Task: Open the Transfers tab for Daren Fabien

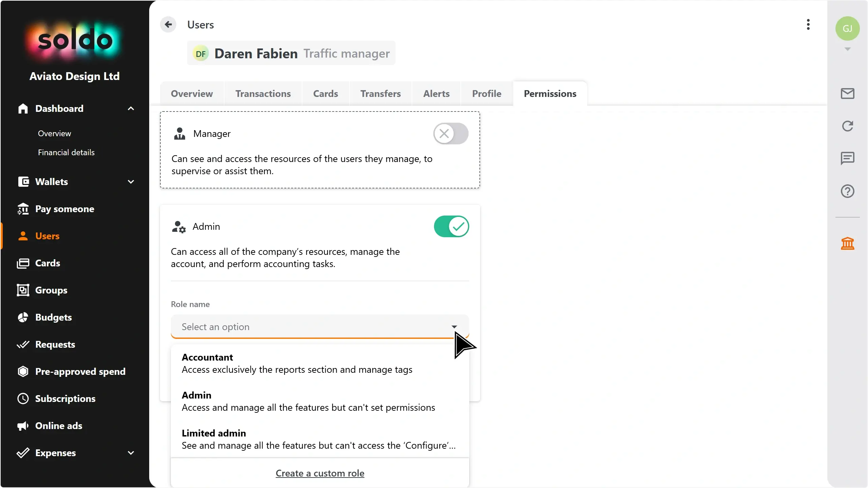Action: click(380, 94)
